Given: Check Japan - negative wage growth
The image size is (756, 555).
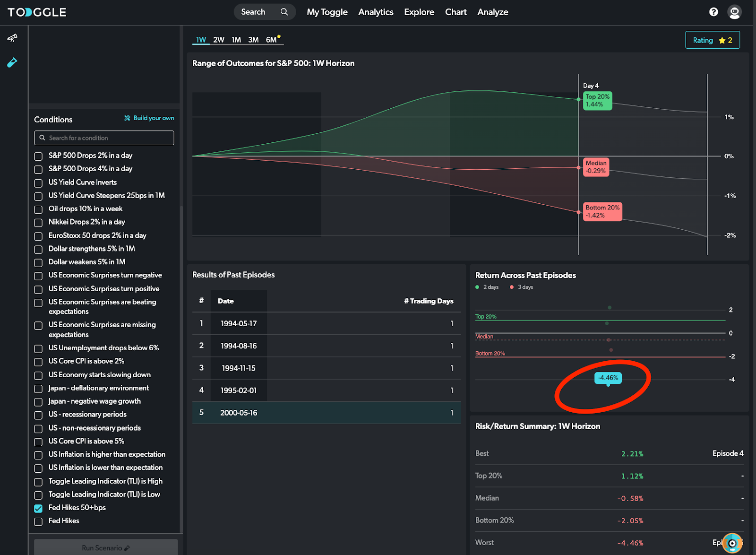Looking at the screenshot, I should [38, 402].
